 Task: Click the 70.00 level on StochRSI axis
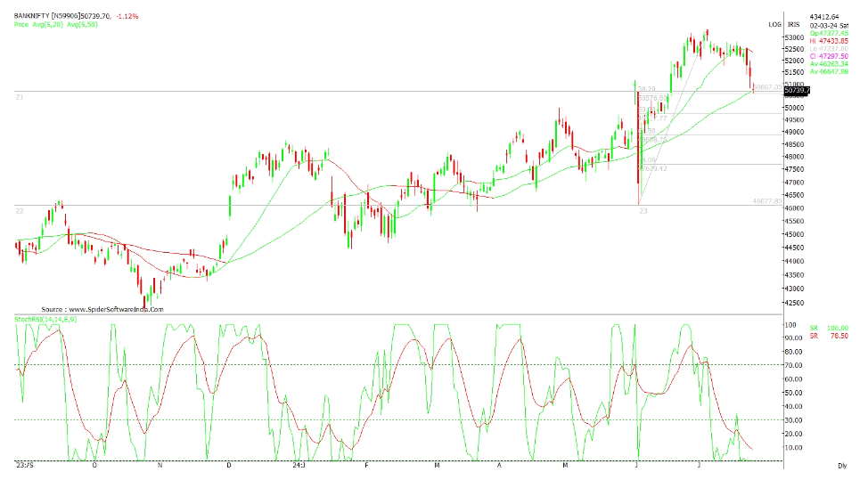(792, 365)
